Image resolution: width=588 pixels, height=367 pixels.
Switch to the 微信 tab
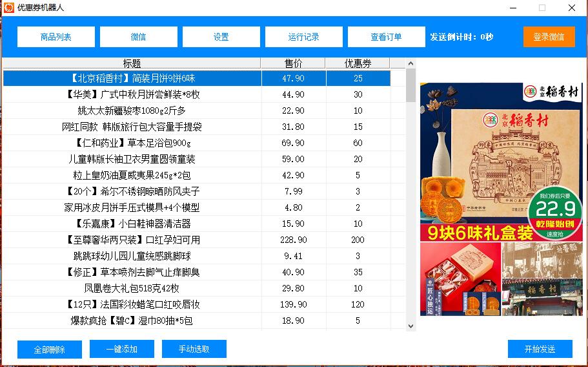point(138,37)
